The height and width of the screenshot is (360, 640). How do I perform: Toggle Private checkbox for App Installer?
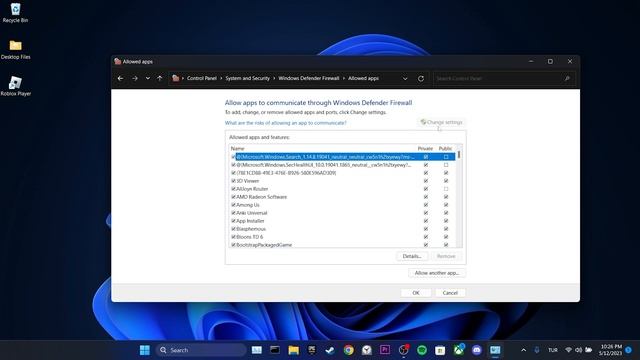(426, 221)
